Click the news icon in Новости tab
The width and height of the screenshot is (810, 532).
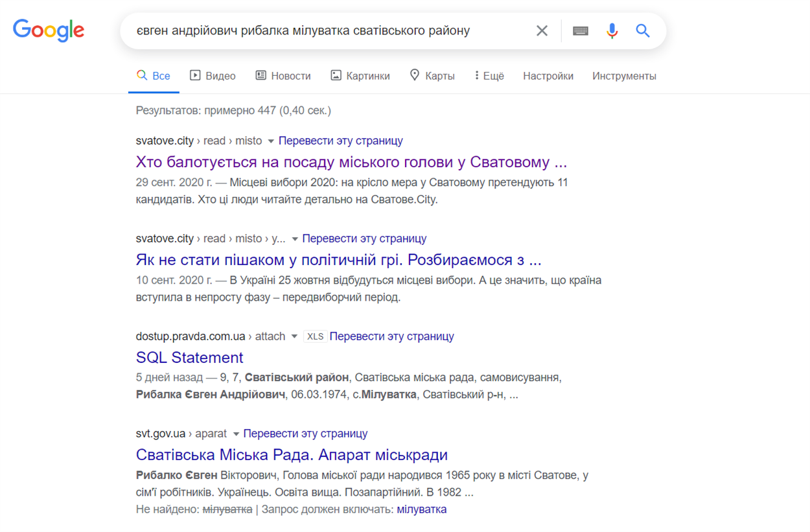coord(260,75)
